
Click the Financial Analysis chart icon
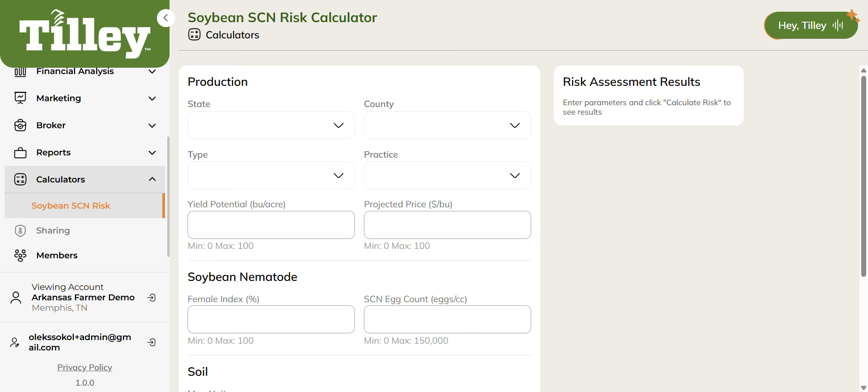coord(20,71)
